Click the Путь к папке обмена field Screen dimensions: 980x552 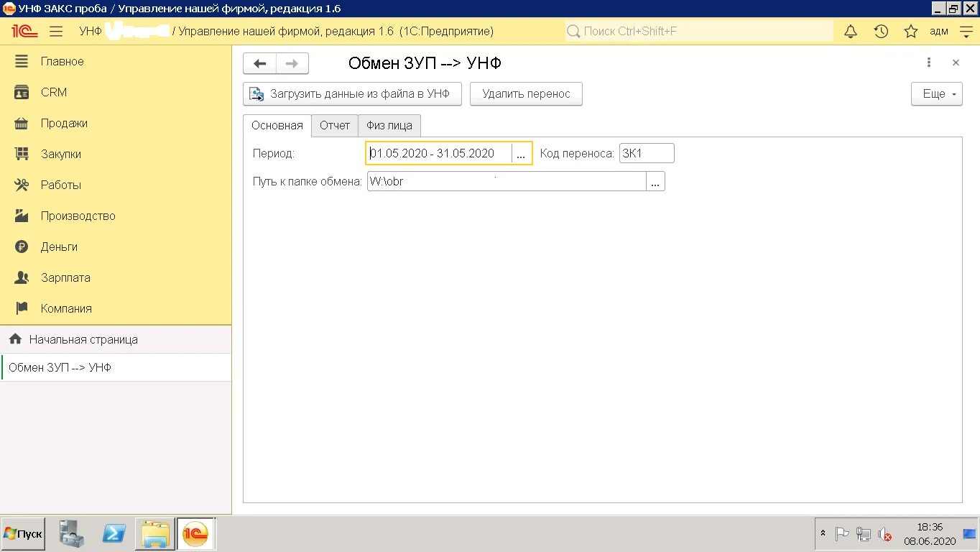tap(507, 181)
